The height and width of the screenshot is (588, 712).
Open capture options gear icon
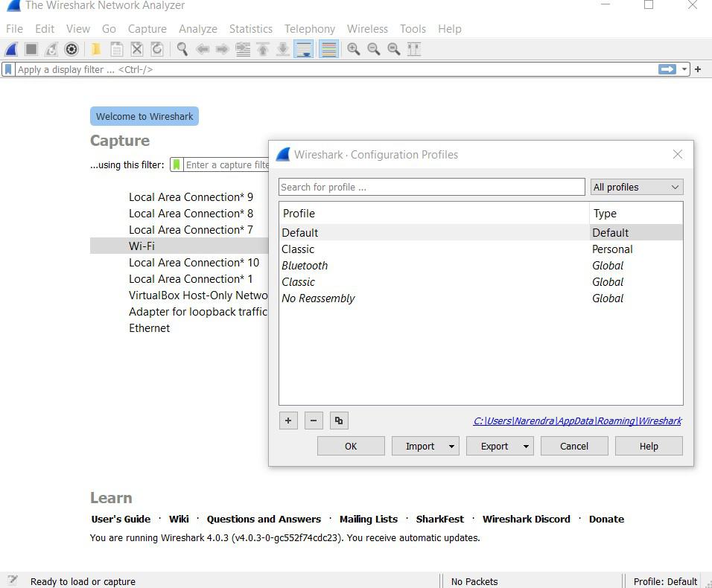71,49
